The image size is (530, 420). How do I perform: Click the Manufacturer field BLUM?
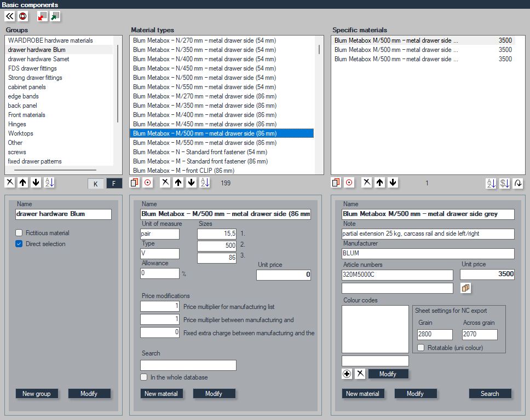pos(428,254)
